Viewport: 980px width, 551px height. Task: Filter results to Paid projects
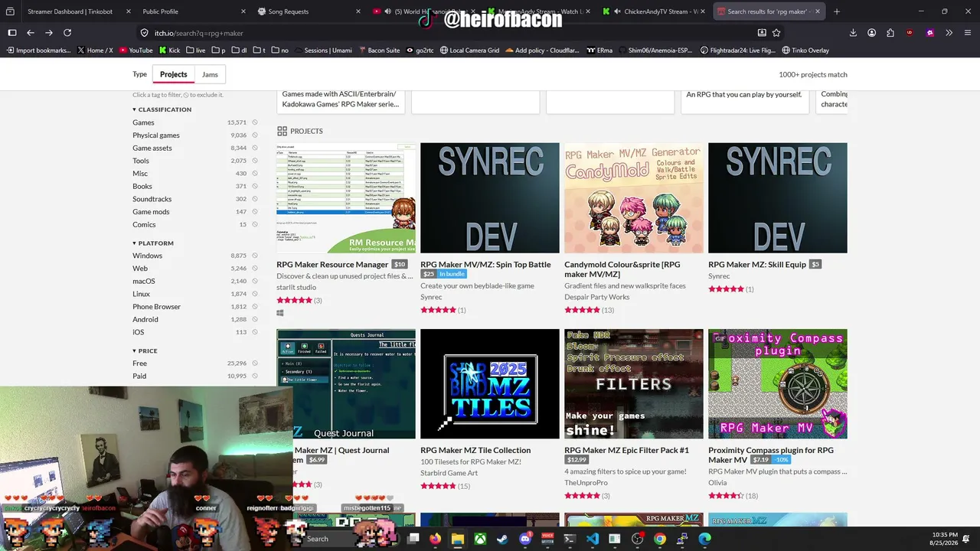pyautogui.click(x=139, y=376)
